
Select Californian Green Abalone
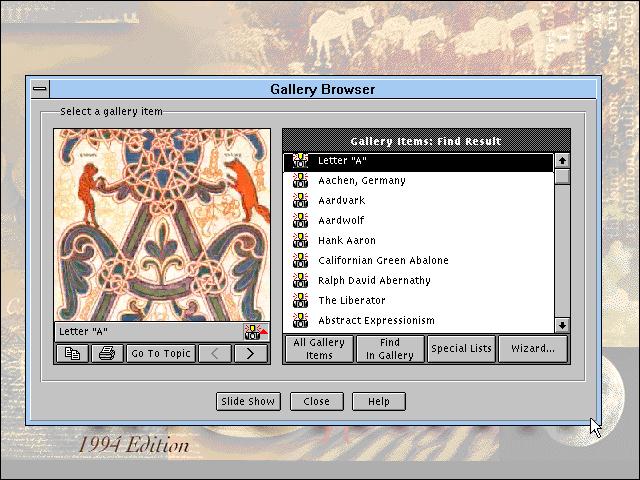[418, 260]
